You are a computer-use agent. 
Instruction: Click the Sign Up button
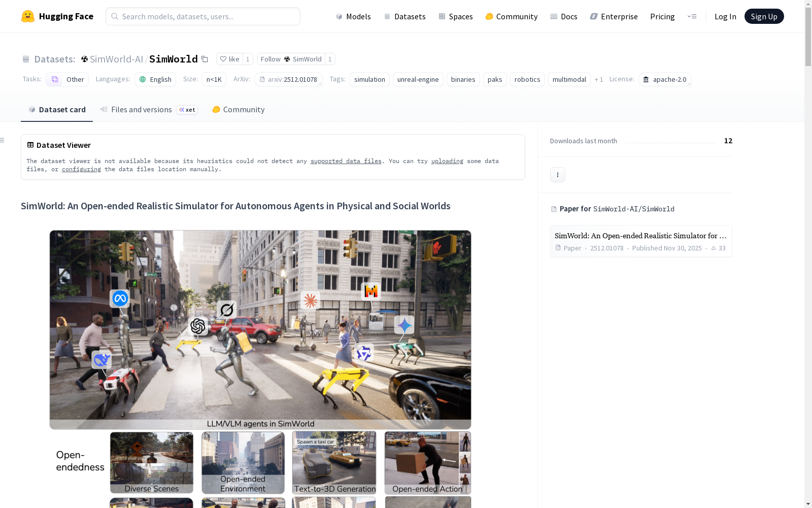(764, 16)
